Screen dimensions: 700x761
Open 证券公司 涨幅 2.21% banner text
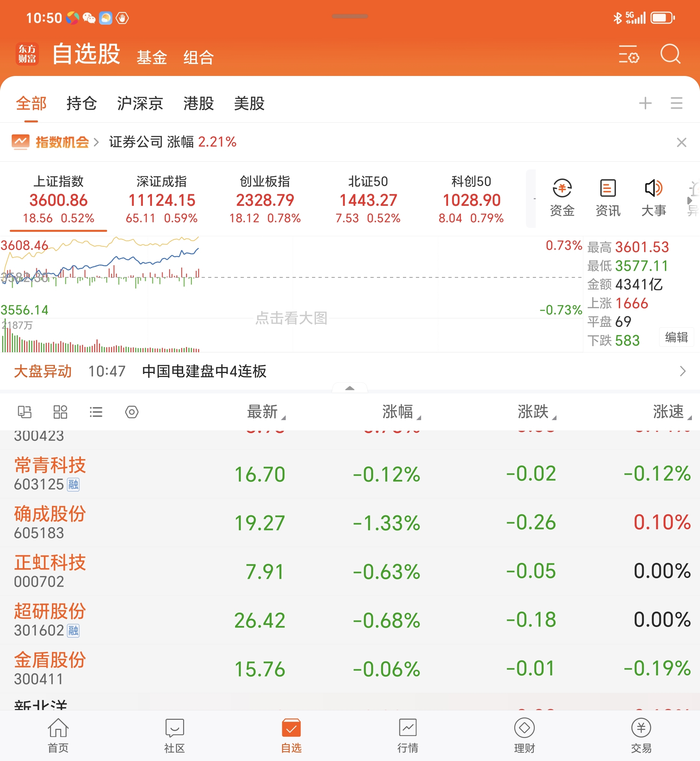pyautogui.click(x=173, y=142)
